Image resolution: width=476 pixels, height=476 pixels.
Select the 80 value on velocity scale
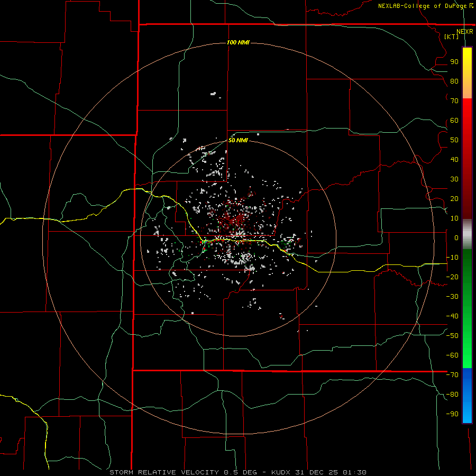click(454, 81)
